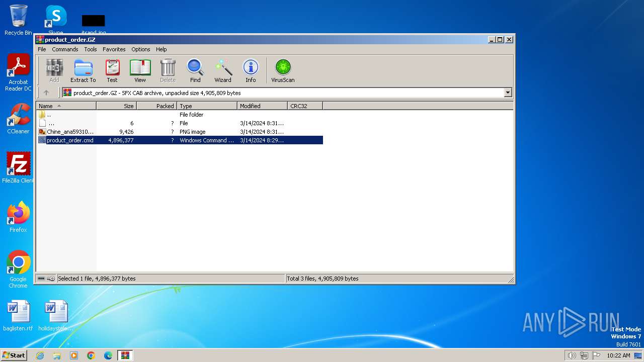
Task: Open Acrobat Reader DC desktop shortcut
Action: tap(18, 72)
